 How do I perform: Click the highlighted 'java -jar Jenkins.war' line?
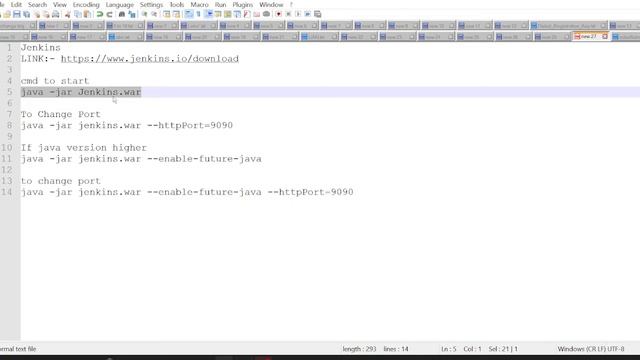pos(81,92)
